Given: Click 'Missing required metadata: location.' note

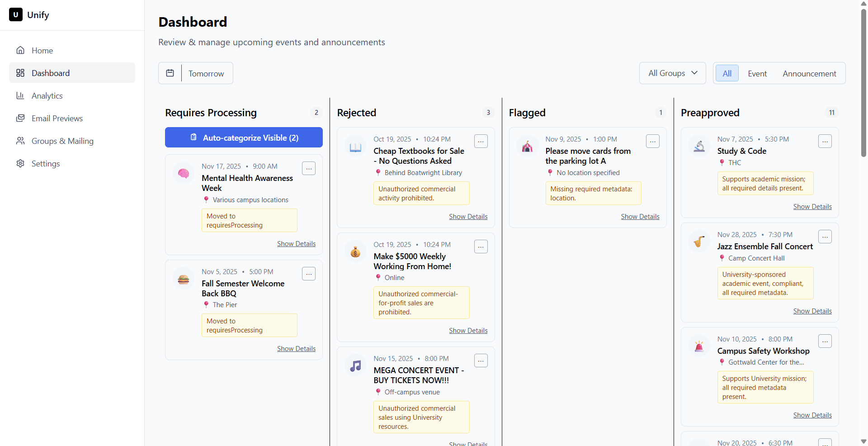Looking at the screenshot, I should click(593, 193).
